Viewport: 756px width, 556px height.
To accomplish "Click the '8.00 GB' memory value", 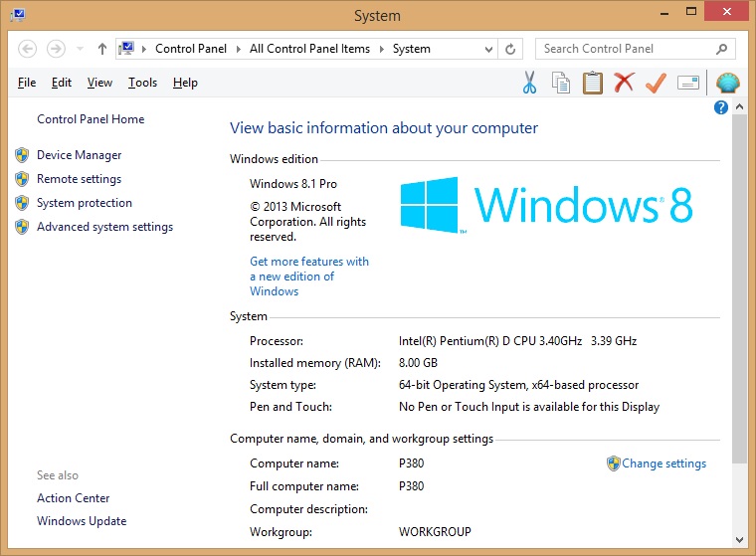I will click(418, 363).
